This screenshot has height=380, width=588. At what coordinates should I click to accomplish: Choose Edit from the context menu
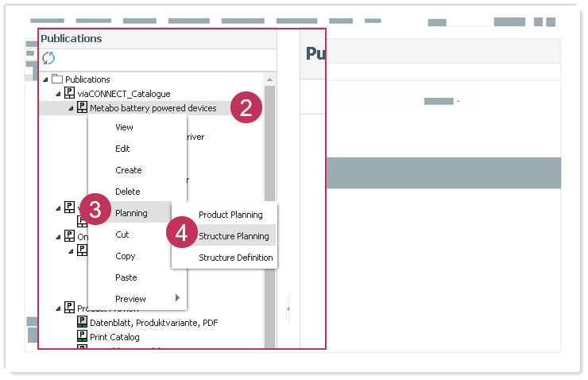coord(122,149)
